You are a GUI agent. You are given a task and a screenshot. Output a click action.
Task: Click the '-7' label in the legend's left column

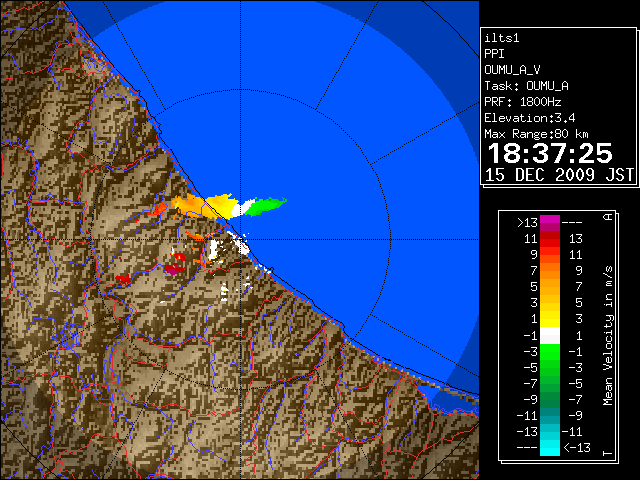tap(531, 384)
